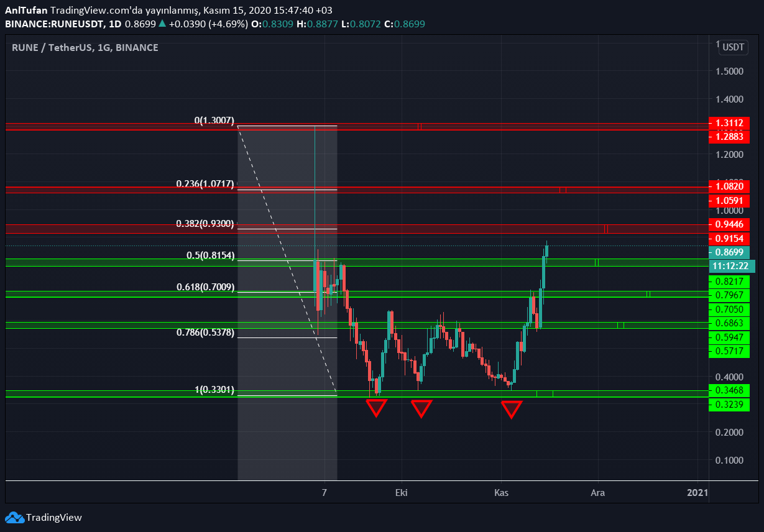Click the tall spike candle wick above date 7

(315, 193)
